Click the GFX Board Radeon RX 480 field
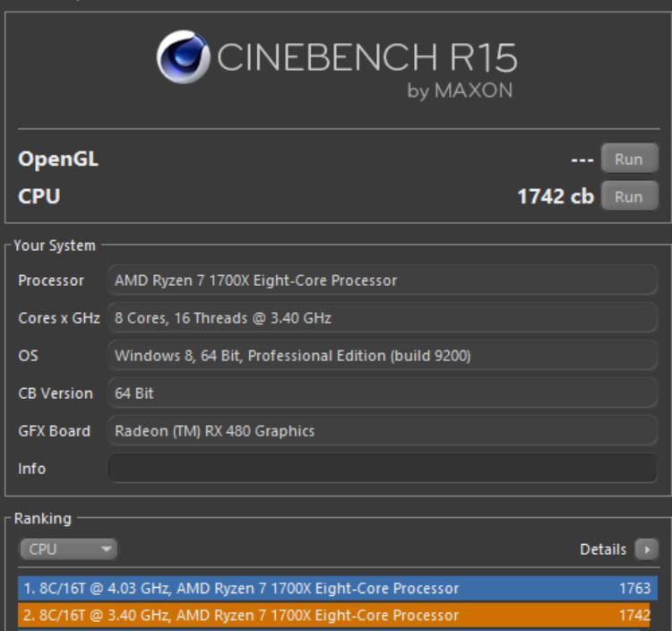672x631 pixels. coord(382,431)
